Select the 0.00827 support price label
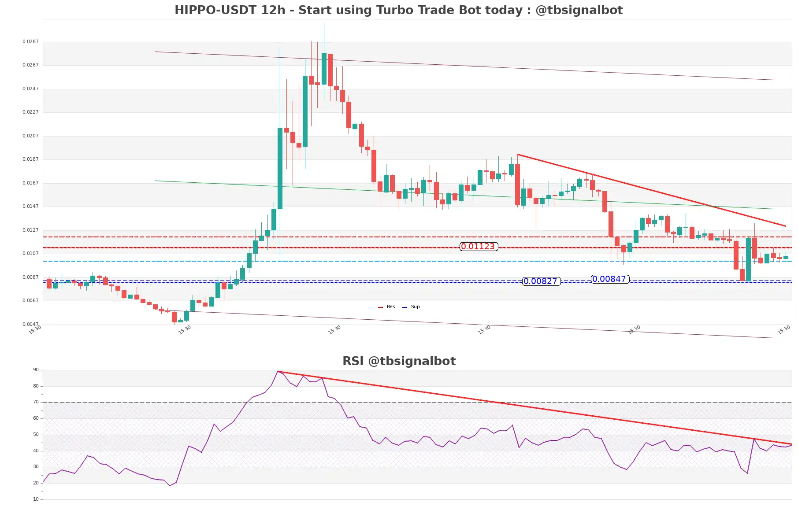The image size is (798, 532). tap(541, 281)
